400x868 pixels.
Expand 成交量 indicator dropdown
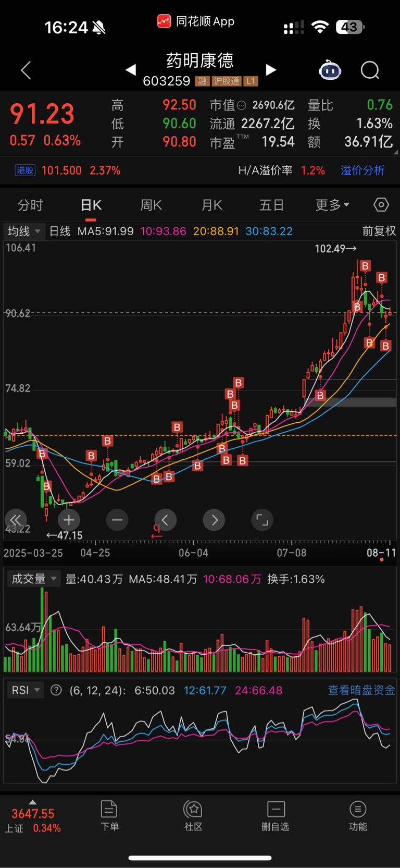34,579
